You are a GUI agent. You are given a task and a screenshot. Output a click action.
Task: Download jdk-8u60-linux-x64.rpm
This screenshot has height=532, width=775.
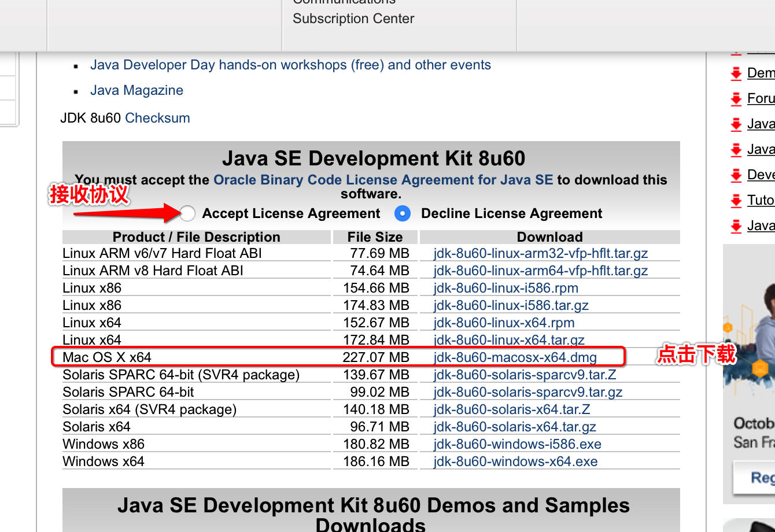[x=504, y=323]
